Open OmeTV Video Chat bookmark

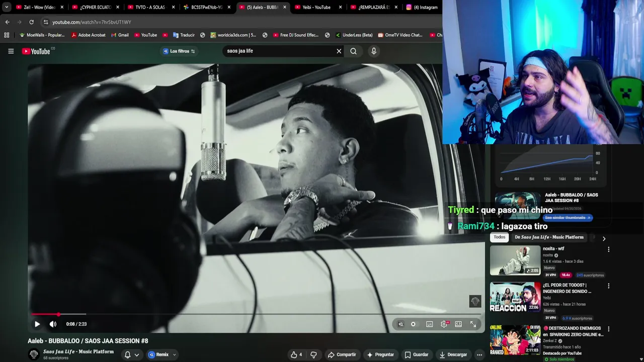point(400,35)
